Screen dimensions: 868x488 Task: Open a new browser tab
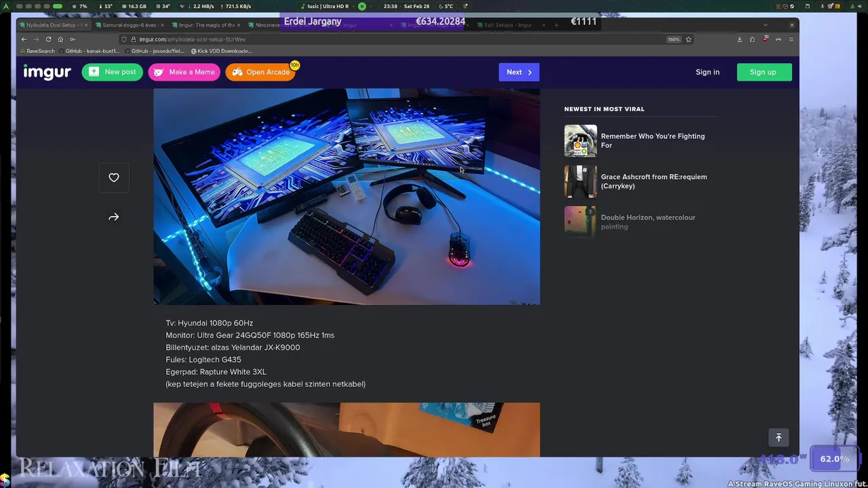[x=556, y=25]
